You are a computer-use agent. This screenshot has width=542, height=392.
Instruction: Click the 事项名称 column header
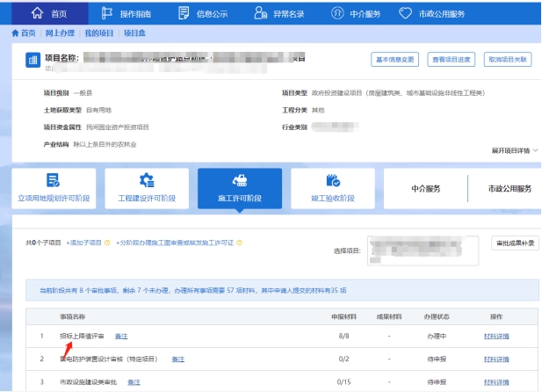72,316
